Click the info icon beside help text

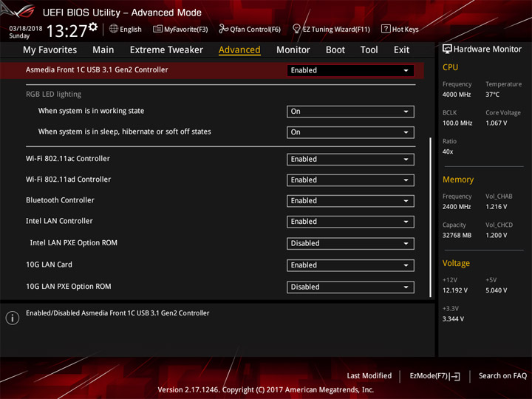pos(13,318)
